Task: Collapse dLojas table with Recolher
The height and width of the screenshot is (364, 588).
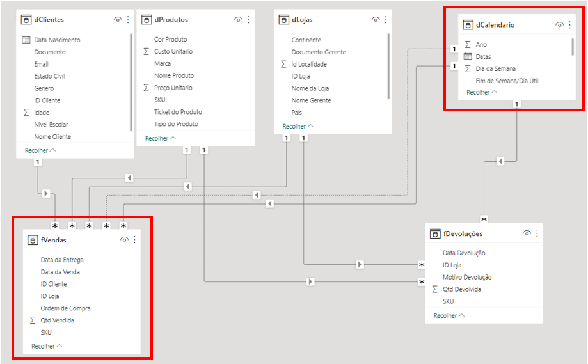Action: pos(298,126)
